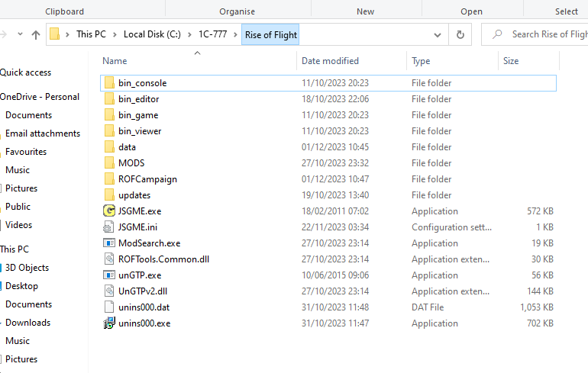
Task: Click the Local Disk (C:) breadcrumb segment
Action: coord(152,34)
